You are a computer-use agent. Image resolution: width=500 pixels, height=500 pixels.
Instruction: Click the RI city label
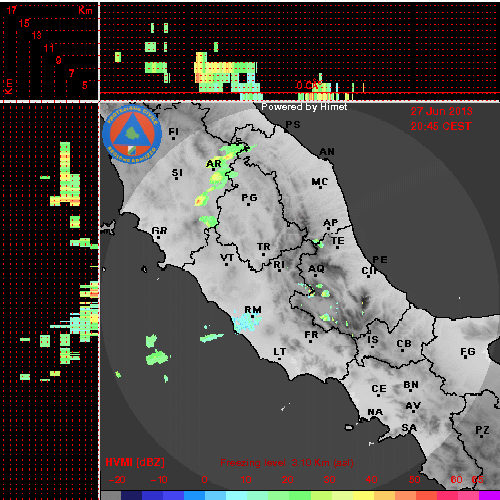pyautogui.click(x=279, y=264)
